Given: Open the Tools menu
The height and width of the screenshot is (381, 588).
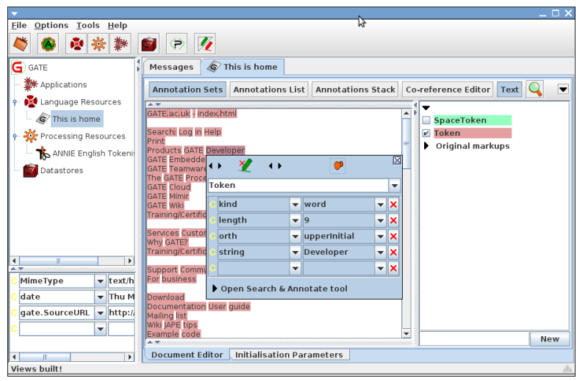Looking at the screenshot, I should (x=87, y=26).
